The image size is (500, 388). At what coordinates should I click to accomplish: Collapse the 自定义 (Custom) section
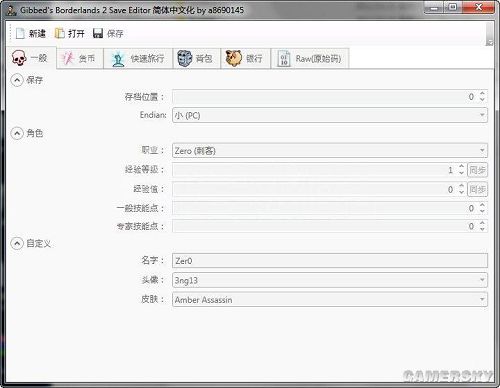[17, 244]
